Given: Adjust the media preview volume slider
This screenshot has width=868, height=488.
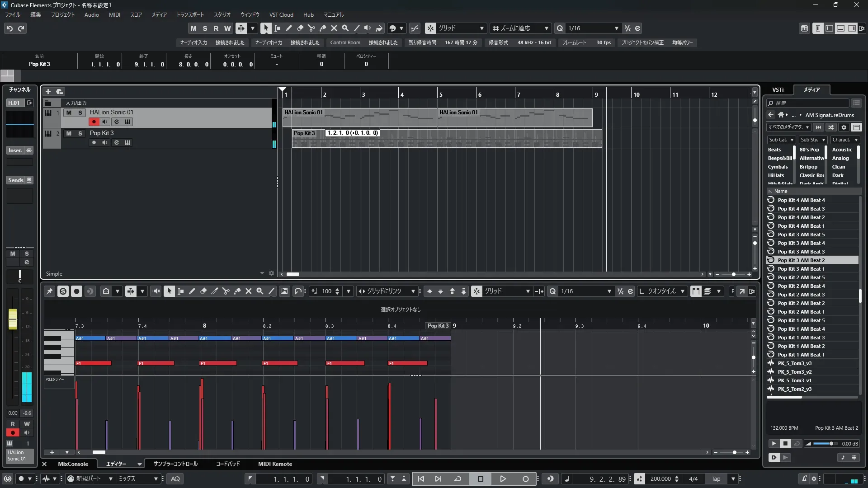Looking at the screenshot, I should (x=830, y=444).
